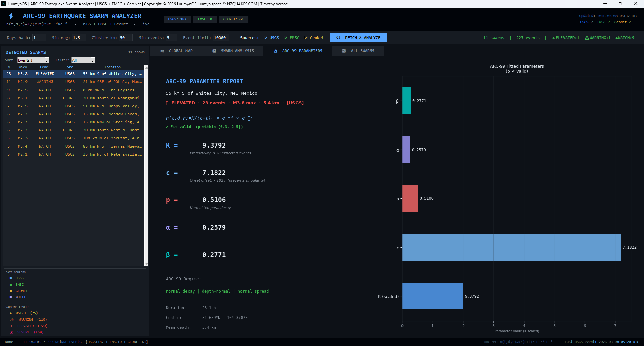644x346 pixels.
Task: Click the Event limit input field
Action: pos(221,38)
